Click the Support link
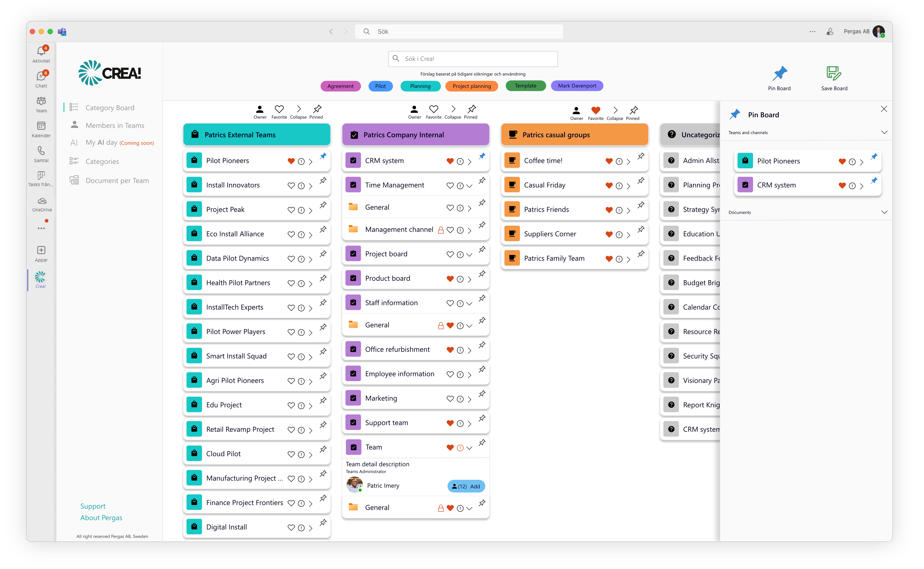This screenshot has height=569, width=924. coord(93,506)
